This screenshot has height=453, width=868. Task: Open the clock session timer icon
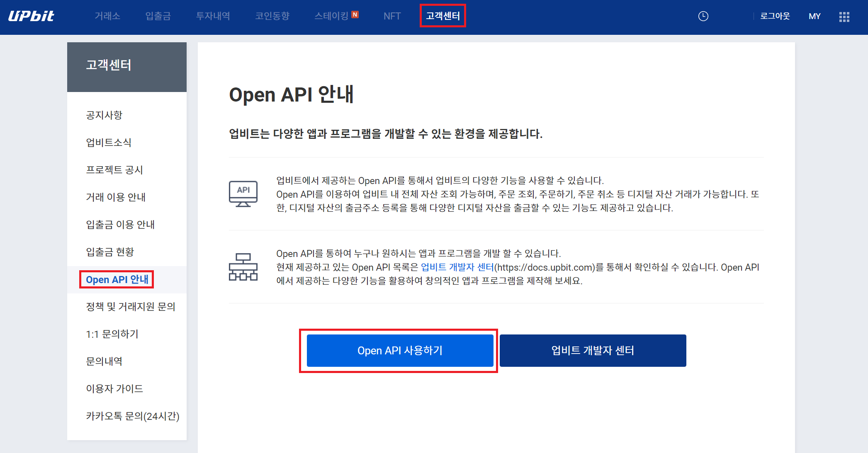click(x=703, y=16)
